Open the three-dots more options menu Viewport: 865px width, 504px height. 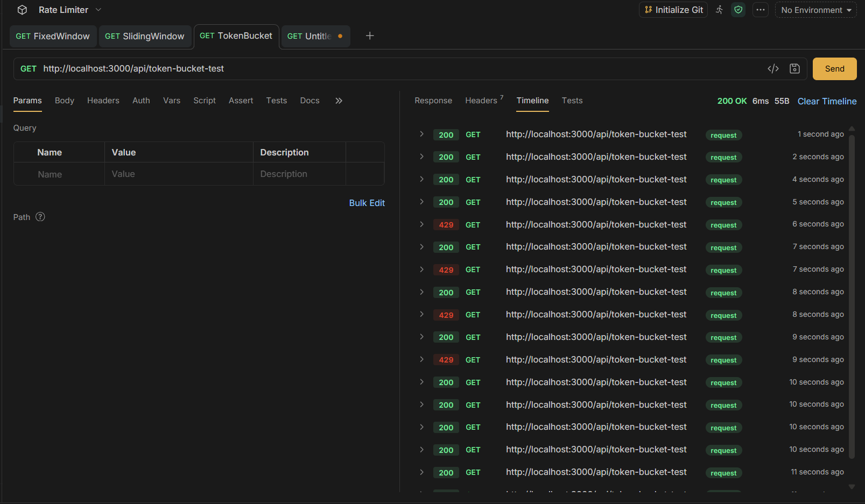760,10
